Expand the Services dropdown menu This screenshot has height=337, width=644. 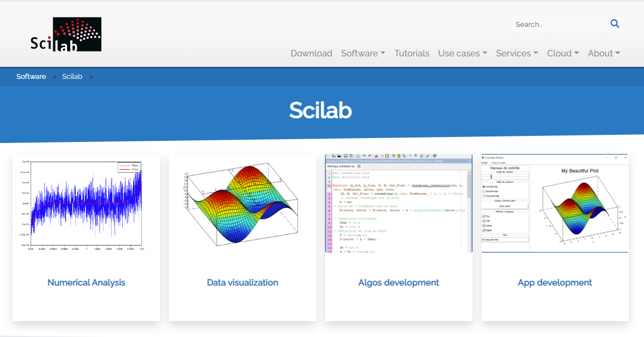[x=517, y=53]
